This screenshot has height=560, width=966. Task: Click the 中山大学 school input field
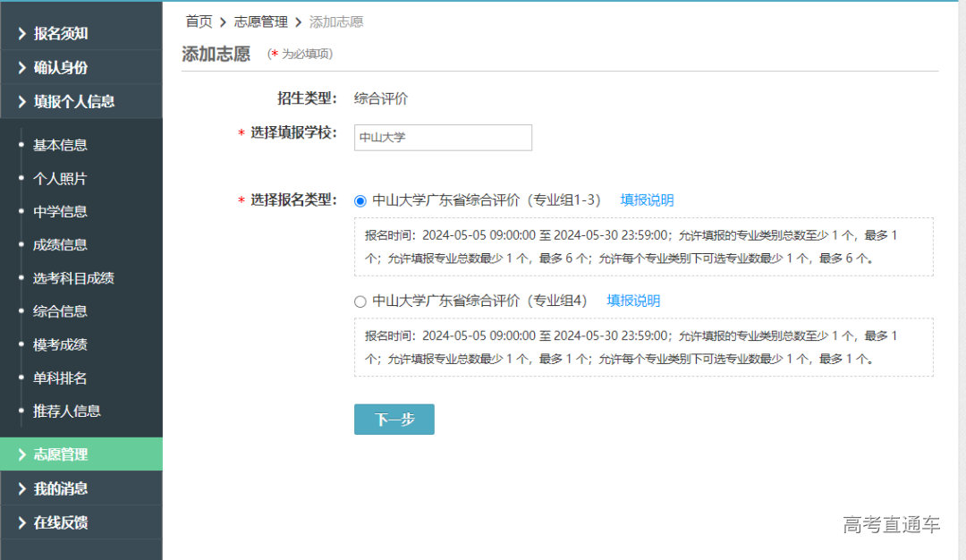click(x=442, y=137)
